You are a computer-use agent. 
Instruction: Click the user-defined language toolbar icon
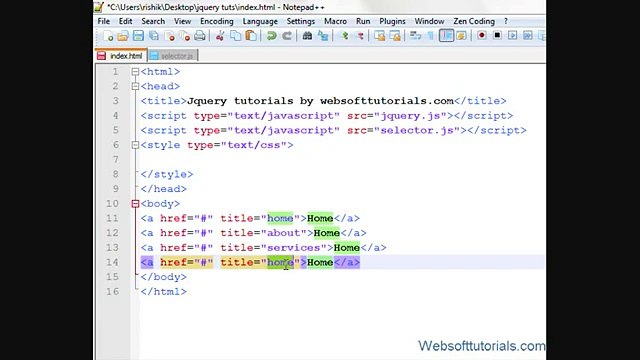462,36
